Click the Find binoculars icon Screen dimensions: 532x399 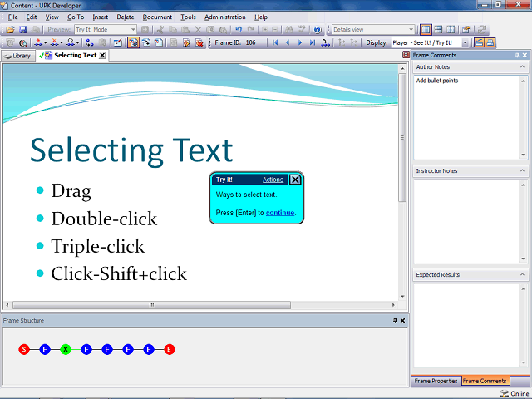(289, 30)
